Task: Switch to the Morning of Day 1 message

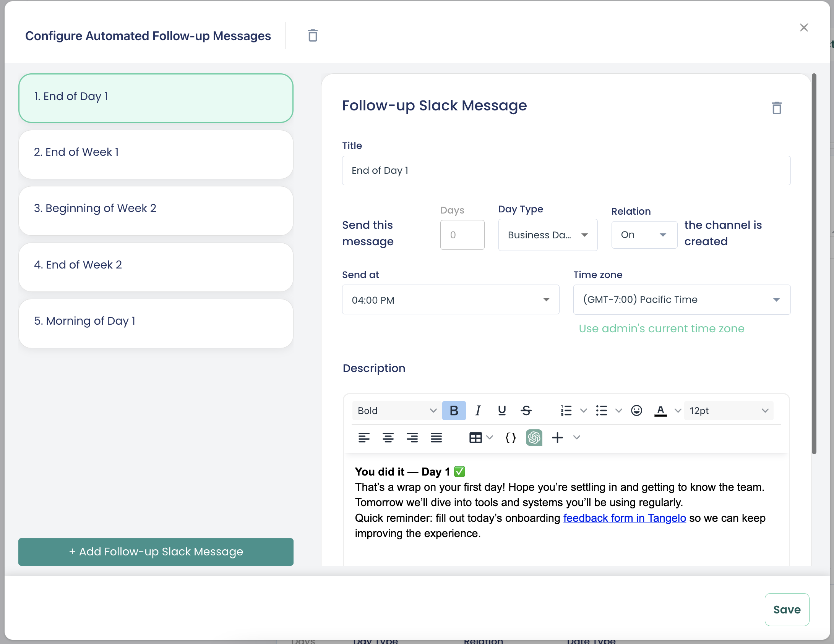Action: click(x=156, y=323)
